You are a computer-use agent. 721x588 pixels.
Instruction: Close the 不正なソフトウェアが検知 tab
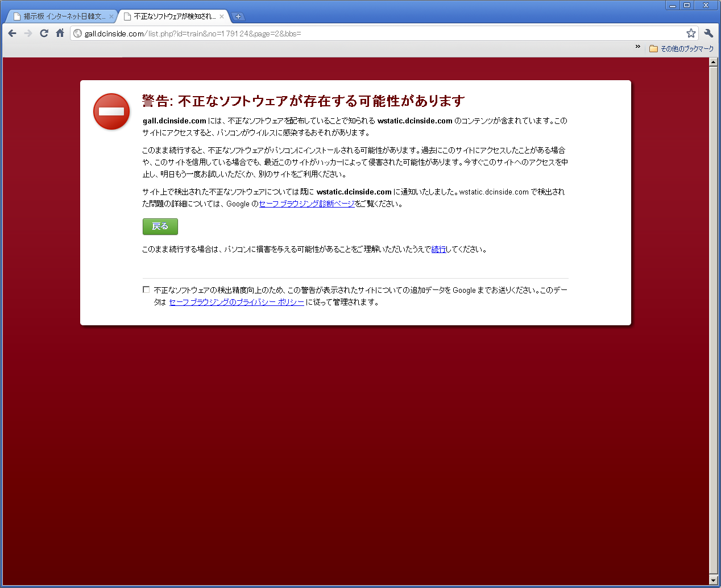[x=222, y=16]
